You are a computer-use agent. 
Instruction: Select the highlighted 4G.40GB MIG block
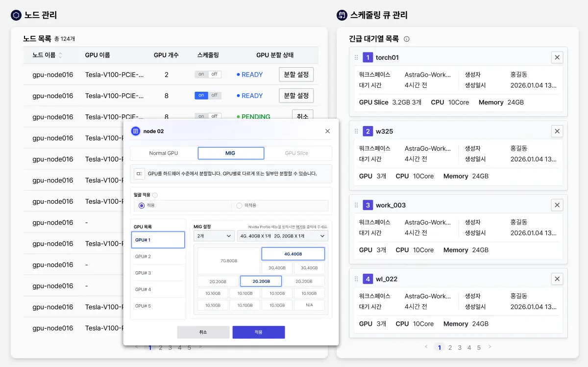pyautogui.click(x=293, y=254)
